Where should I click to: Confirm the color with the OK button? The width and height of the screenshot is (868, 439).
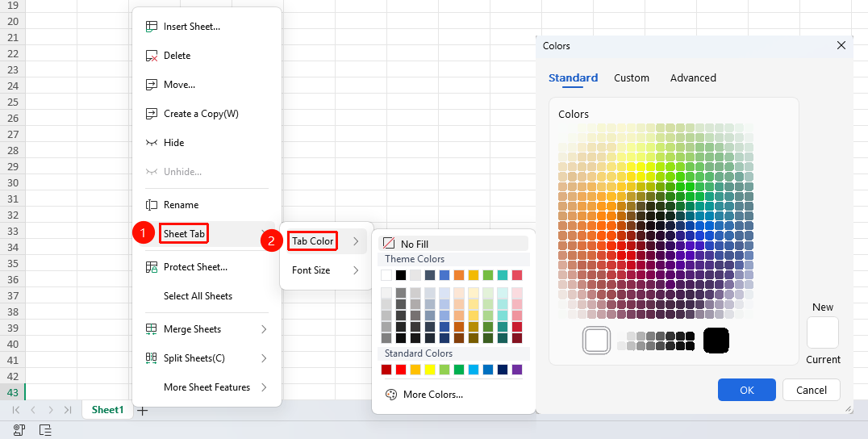(747, 390)
